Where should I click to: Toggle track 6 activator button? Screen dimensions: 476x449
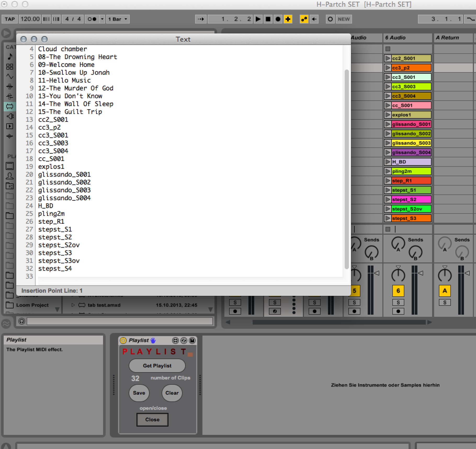(398, 291)
